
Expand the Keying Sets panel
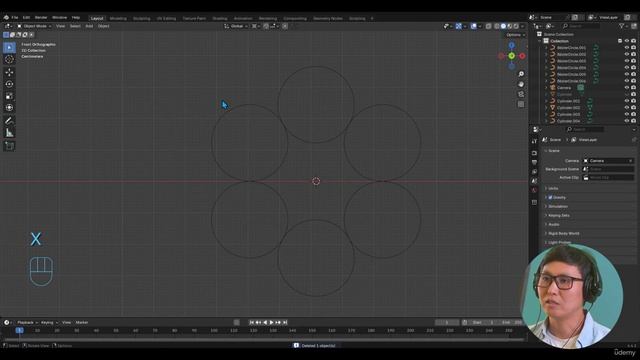(x=558, y=215)
